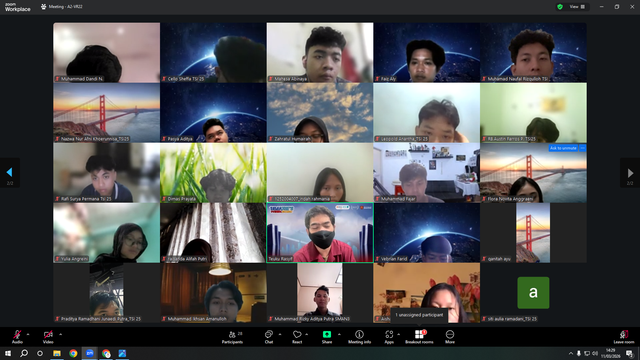
Task: Click name label 'Pasya Aditya'
Action: click(x=180, y=139)
